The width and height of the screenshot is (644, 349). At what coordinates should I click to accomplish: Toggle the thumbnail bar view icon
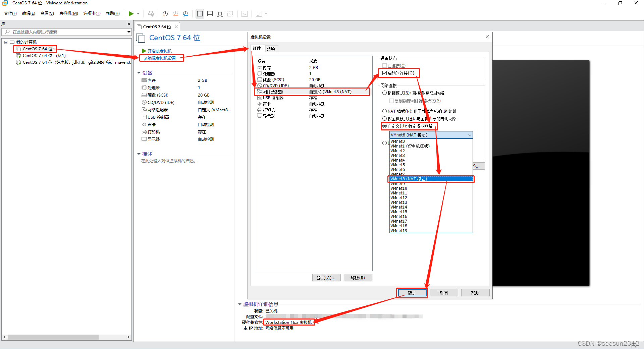click(x=210, y=14)
